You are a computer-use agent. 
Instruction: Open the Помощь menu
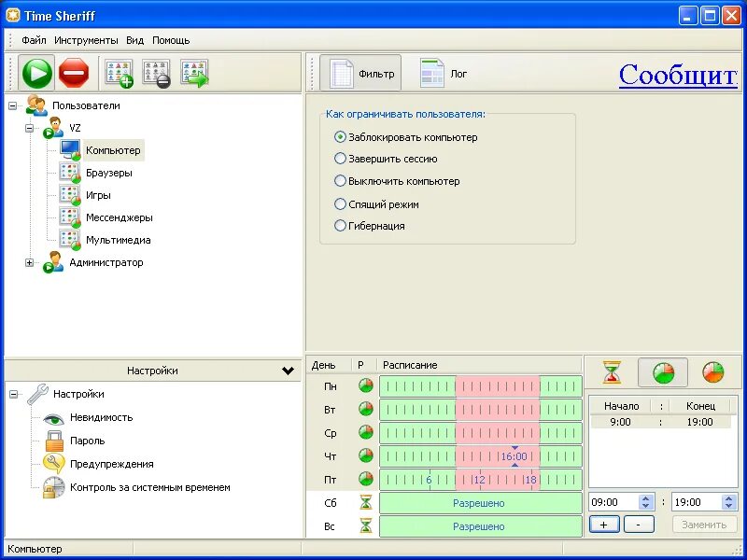tap(171, 40)
